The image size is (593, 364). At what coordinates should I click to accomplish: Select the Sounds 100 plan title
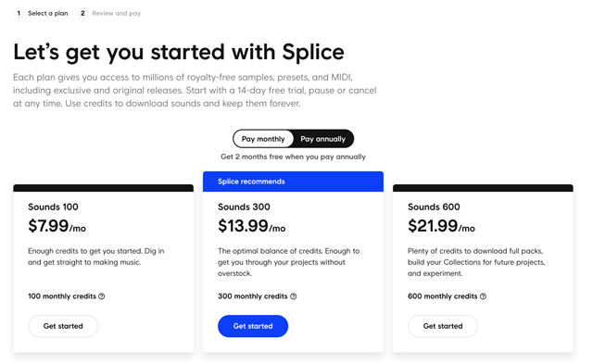tap(54, 207)
